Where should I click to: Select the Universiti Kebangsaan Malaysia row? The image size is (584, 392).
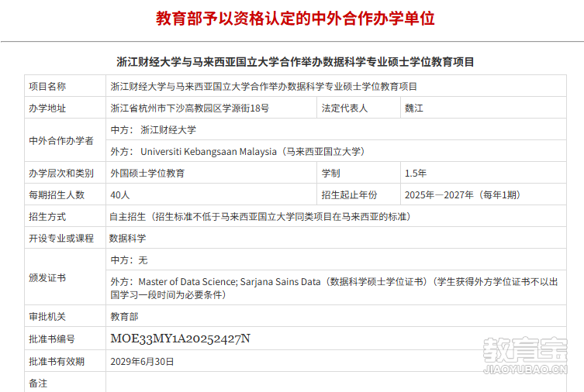tap(336, 151)
